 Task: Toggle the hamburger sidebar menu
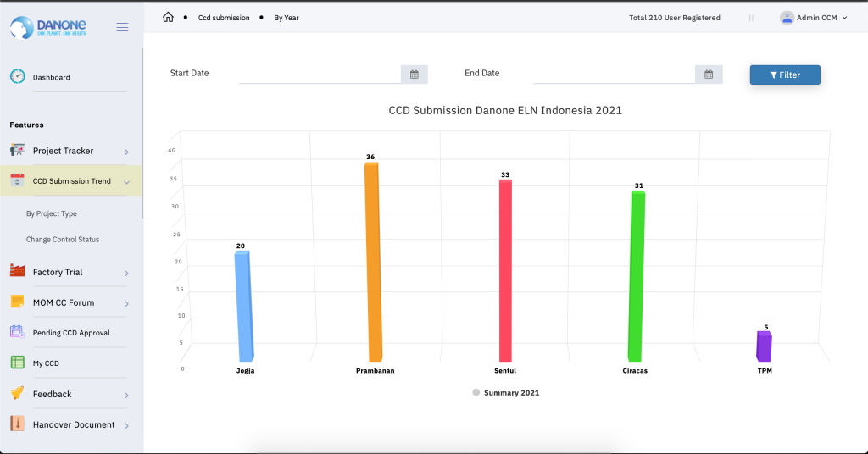coord(122,28)
